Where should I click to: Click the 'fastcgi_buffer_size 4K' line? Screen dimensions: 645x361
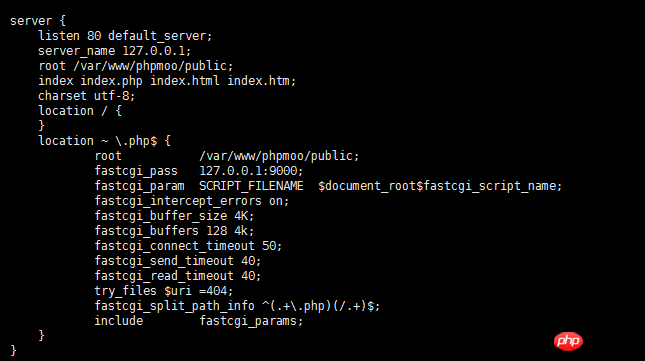click(174, 216)
